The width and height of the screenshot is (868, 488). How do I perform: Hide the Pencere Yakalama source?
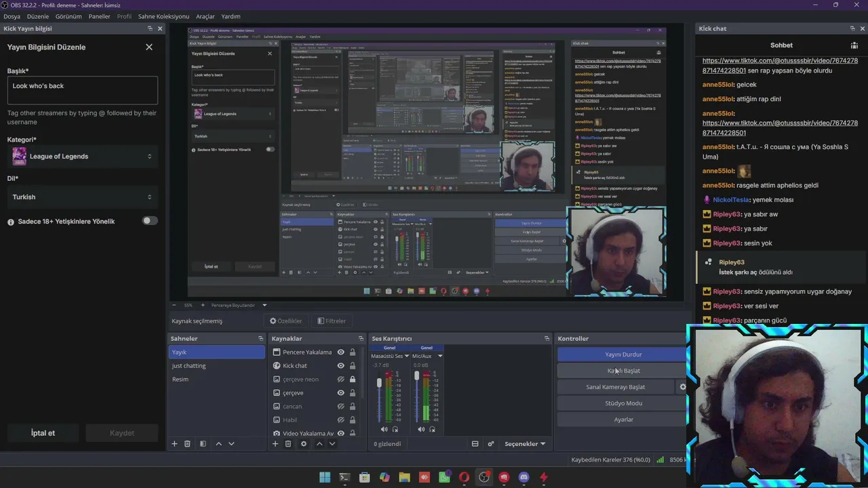341,352
